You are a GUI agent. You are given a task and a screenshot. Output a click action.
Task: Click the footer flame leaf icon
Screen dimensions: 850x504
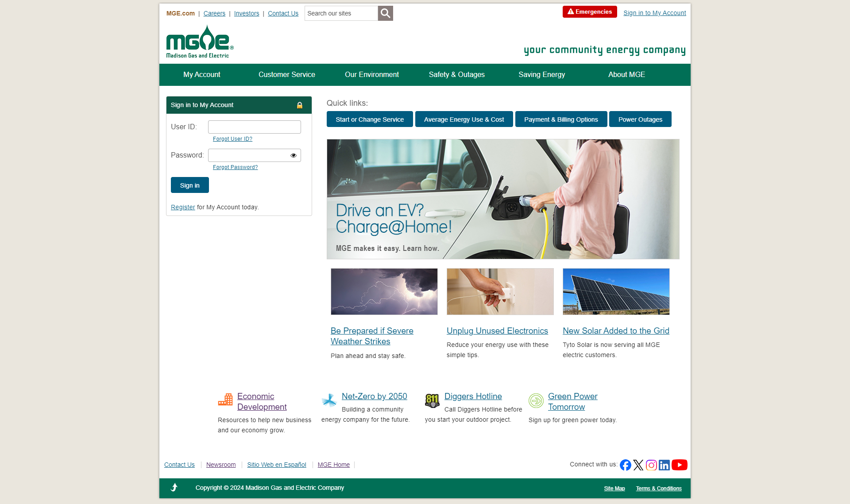[174, 488]
